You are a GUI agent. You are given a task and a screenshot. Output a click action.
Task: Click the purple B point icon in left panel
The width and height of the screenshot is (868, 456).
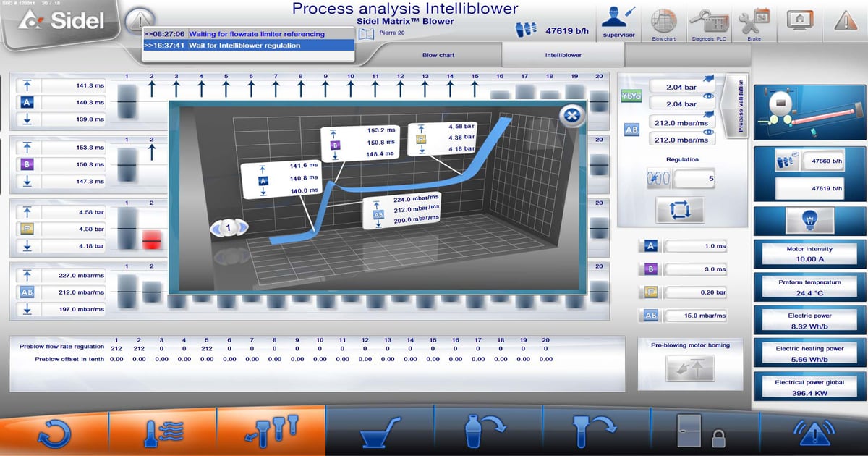[x=27, y=164]
